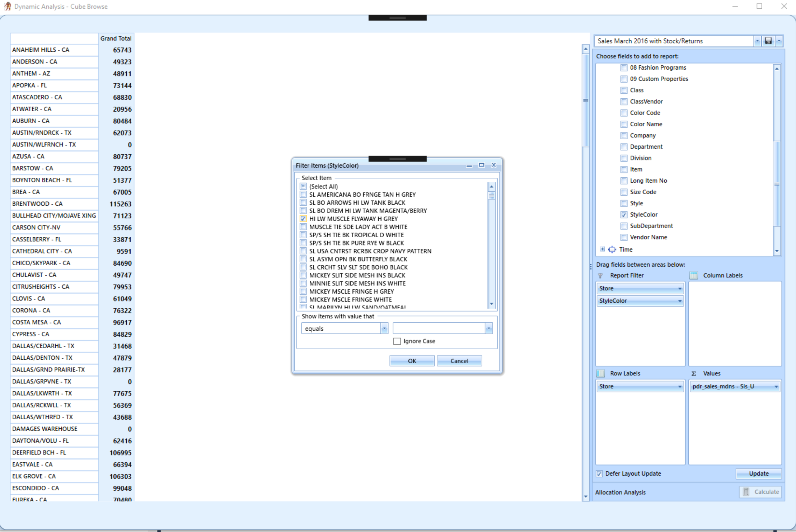
Task: Click the Row Labels icon
Action: 600,373
